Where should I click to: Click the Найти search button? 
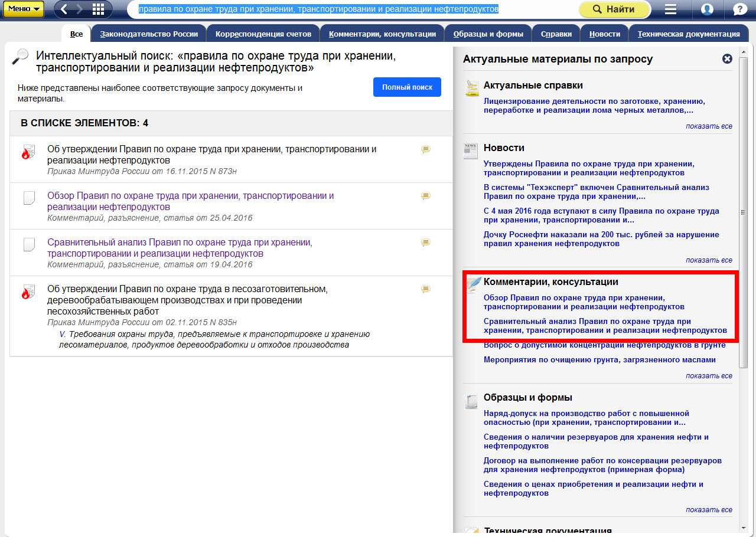click(614, 9)
